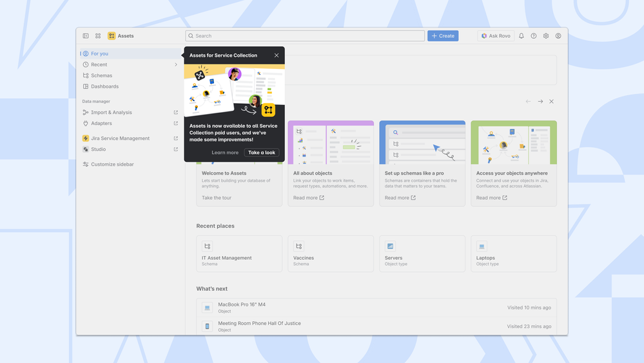Viewport: 644px width, 363px height.
Task: Go to previous carousel card arrow
Action: pyautogui.click(x=529, y=101)
